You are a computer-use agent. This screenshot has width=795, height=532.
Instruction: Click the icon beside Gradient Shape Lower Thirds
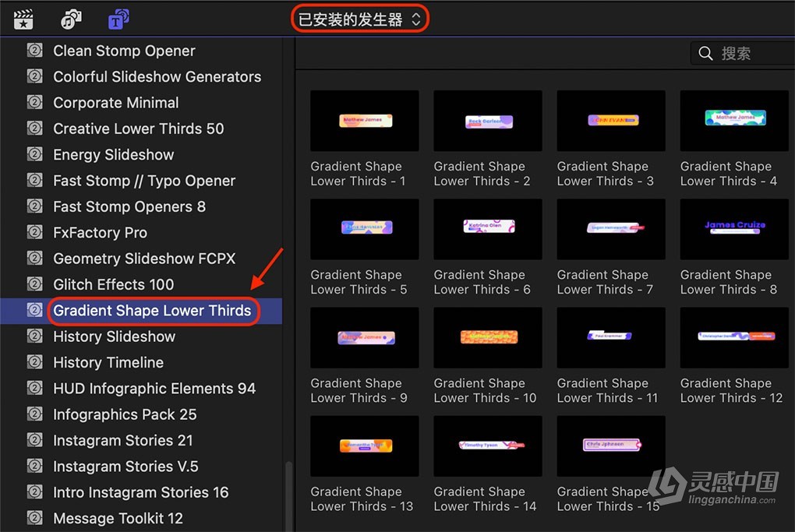[34, 310]
